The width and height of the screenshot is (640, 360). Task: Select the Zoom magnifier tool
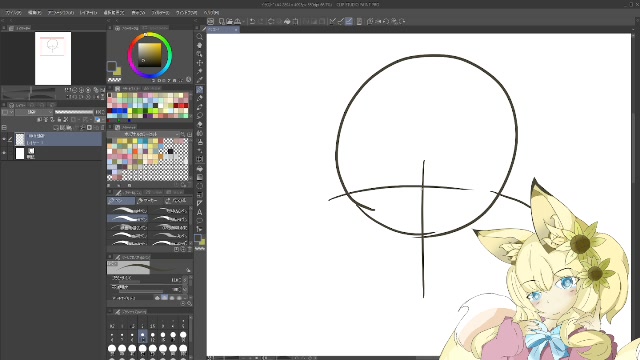point(200,37)
